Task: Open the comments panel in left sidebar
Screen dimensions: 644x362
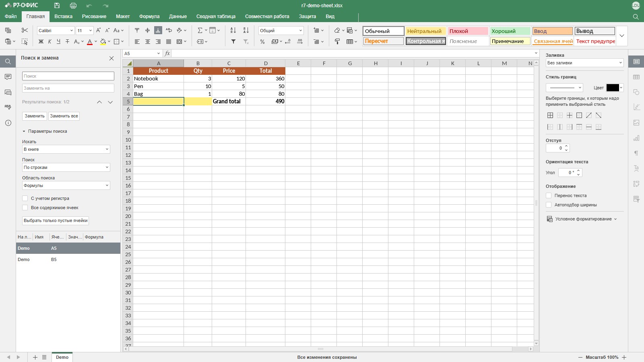Action: tap(8, 77)
